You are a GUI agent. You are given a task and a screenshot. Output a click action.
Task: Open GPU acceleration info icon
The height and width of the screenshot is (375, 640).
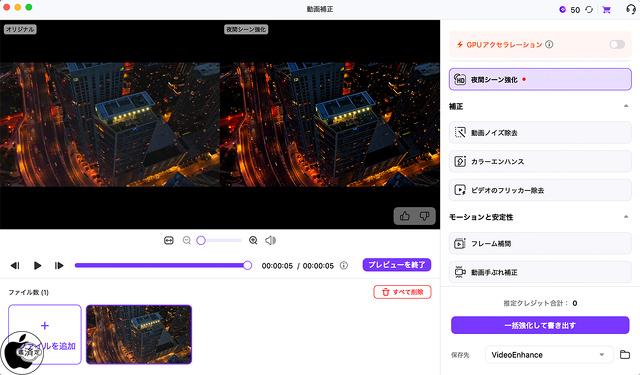click(549, 44)
